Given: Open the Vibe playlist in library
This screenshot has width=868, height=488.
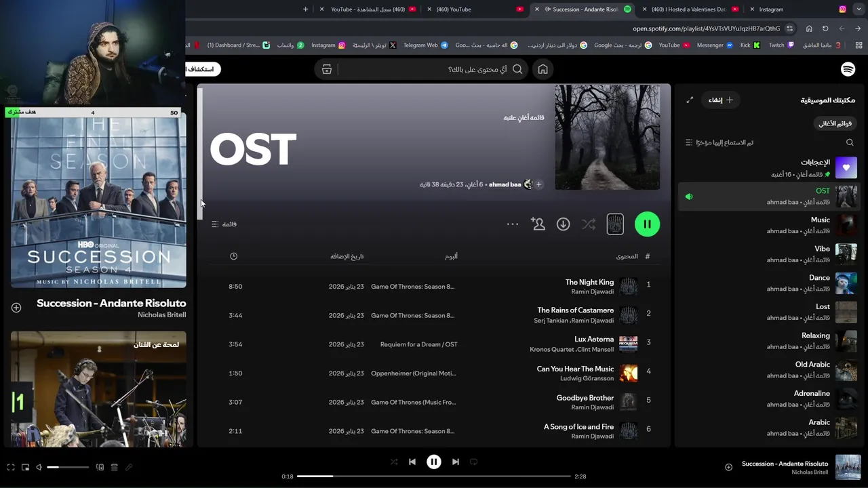Looking at the screenshot, I should pyautogui.click(x=769, y=254).
